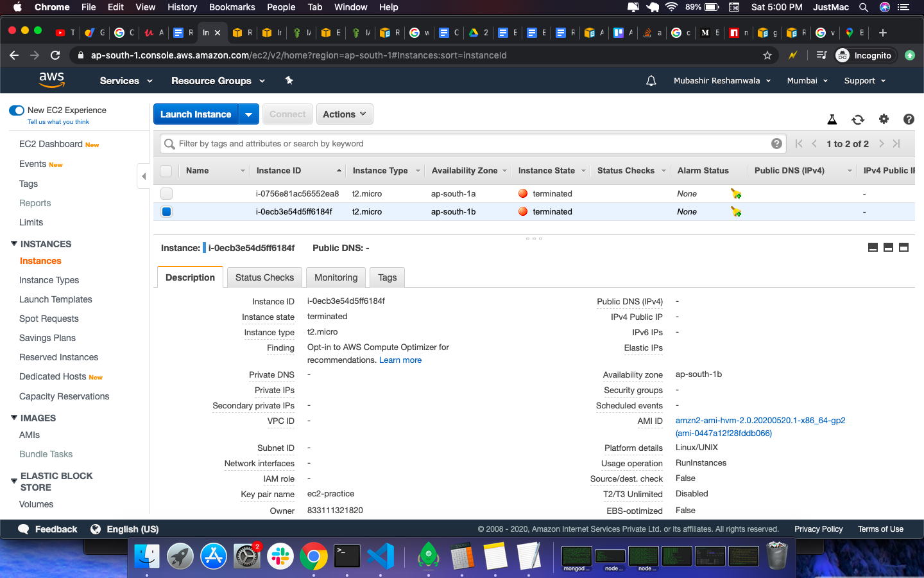Go to last page of results
924x578 pixels.
pos(897,144)
